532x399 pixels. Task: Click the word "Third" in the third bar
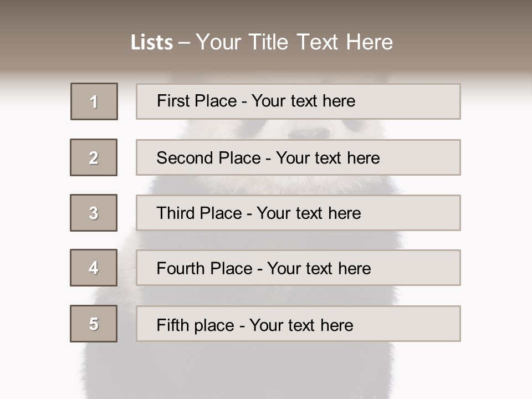176,213
